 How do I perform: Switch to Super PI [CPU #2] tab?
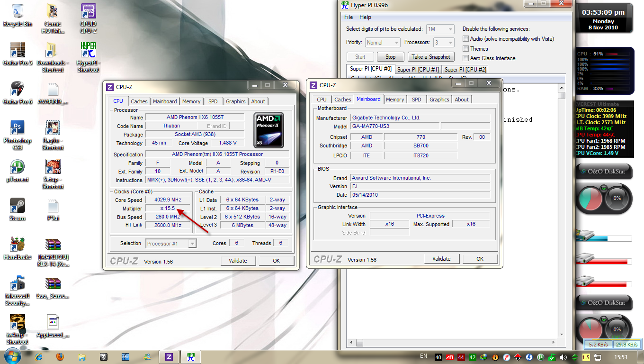pyautogui.click(x=465, y=70)
